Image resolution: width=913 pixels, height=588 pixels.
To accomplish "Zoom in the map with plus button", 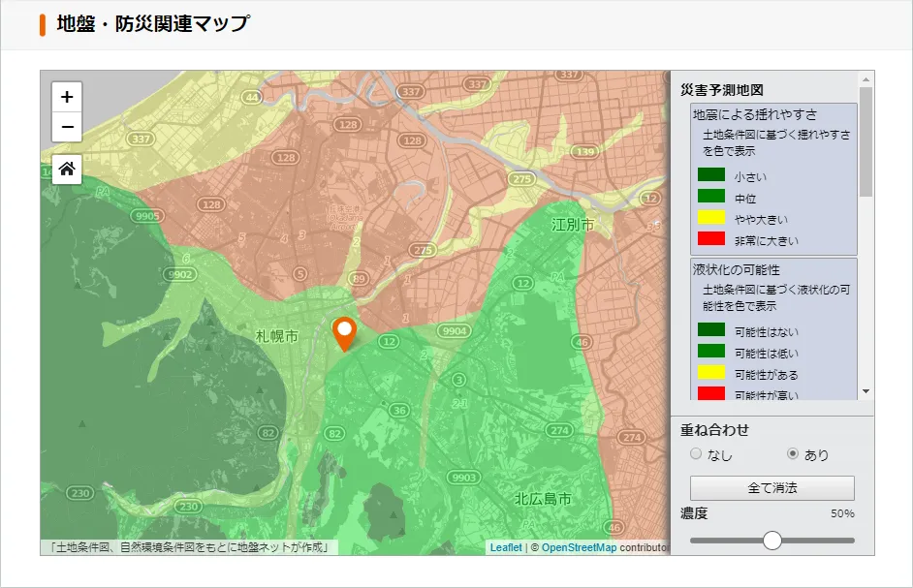I will coord(67,97).
